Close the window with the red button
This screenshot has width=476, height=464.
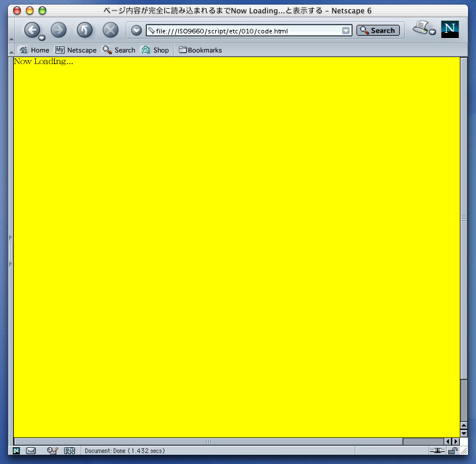[x=17, y=10]
